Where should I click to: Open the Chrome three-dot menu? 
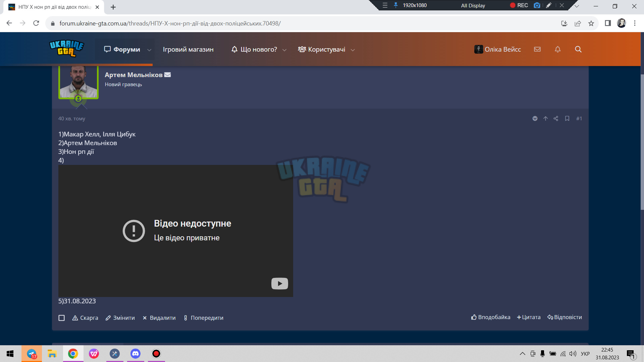(635, 23)
